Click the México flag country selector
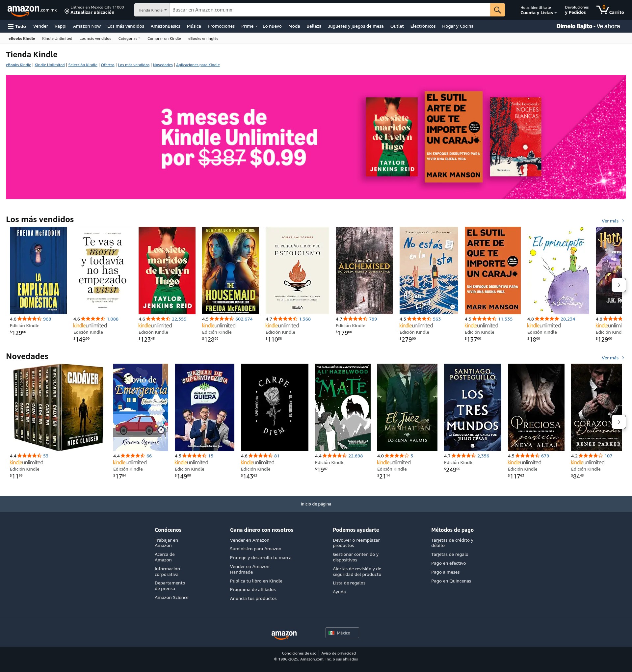The width and height of the screenshot is (632, 672). (x=342, y=633)
